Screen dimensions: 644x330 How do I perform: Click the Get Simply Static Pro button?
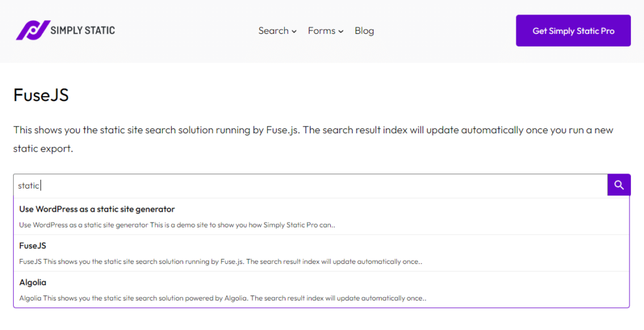point(574,31)
